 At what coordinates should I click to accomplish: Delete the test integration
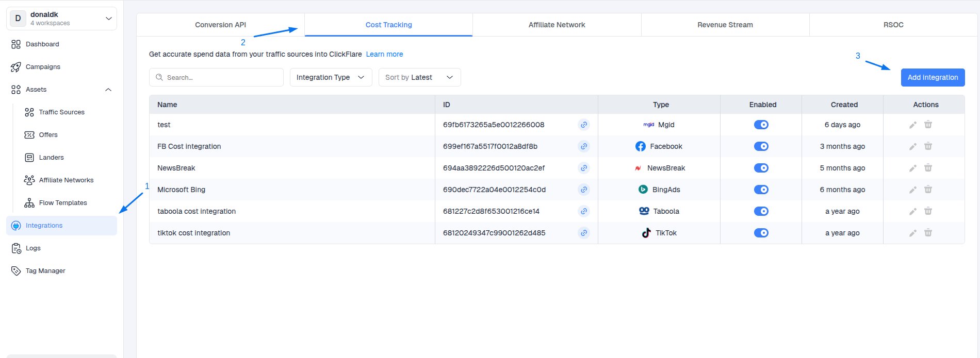point(928,125)
